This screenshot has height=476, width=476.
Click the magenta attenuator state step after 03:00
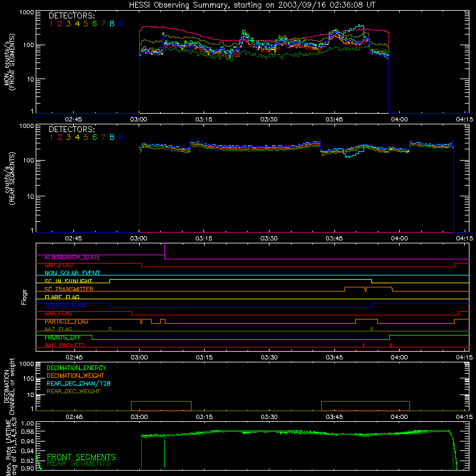coord(165,251)
